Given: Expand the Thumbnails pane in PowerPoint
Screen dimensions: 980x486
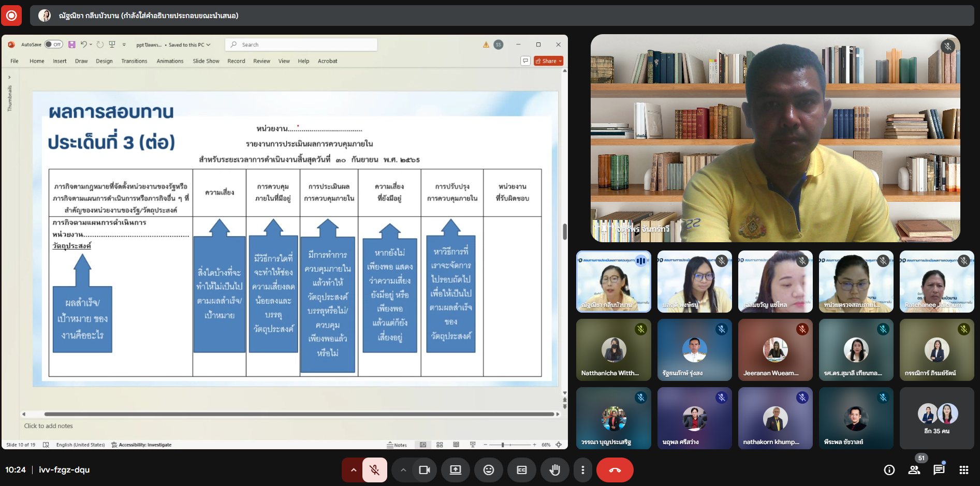Looking at the screenshot, I should [x=9, y=78].
